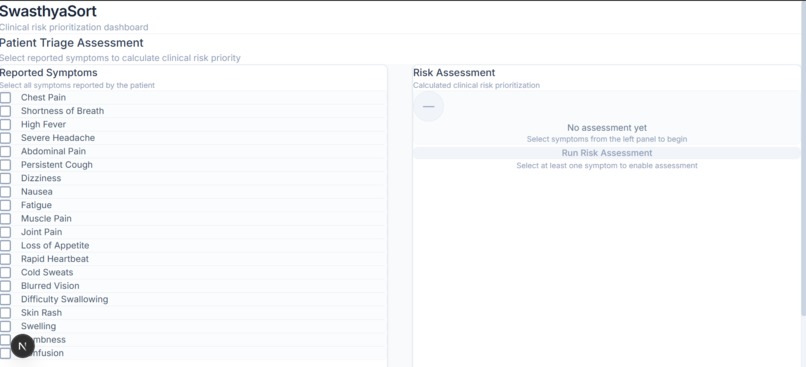Click the SwasthyaSort title
This screenshot has height=367, width=806.
click(48, 11)
